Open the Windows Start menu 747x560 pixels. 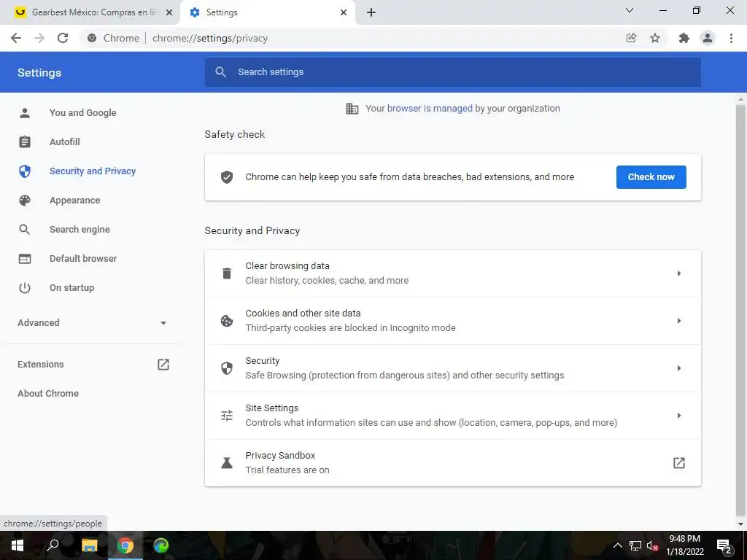(x=18, y=545)
